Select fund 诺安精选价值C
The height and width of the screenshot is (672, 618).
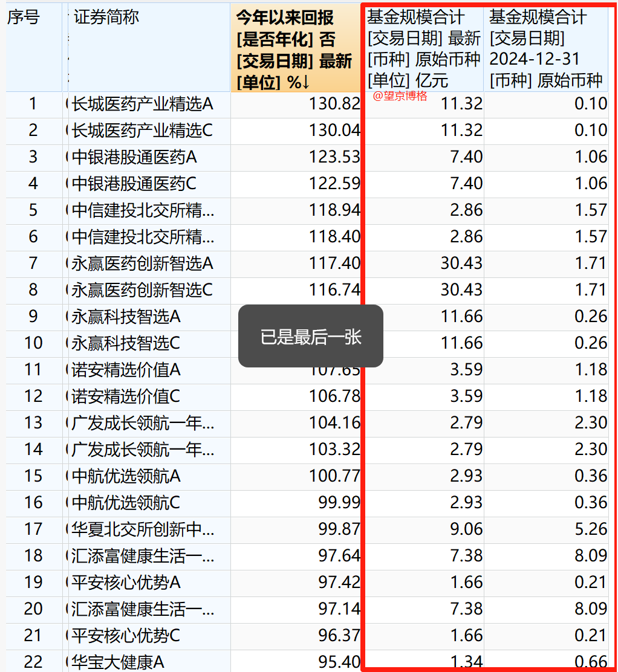click(126, 396)
